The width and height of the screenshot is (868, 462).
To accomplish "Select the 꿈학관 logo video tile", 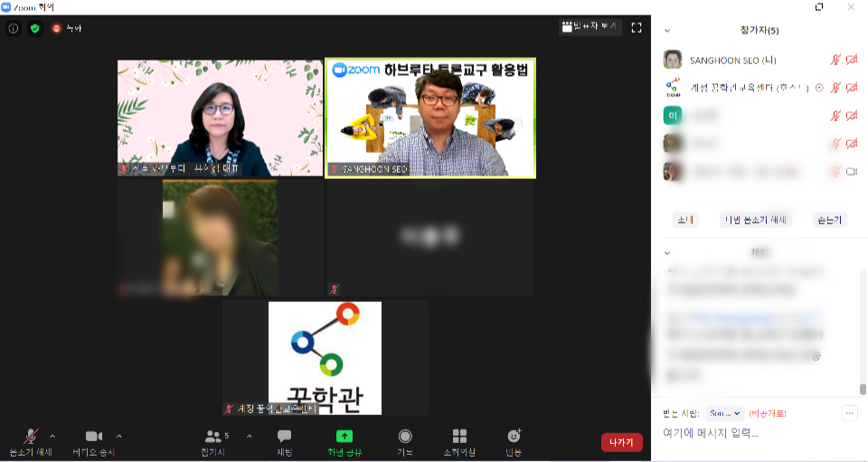I will click(x=325, y=358).
